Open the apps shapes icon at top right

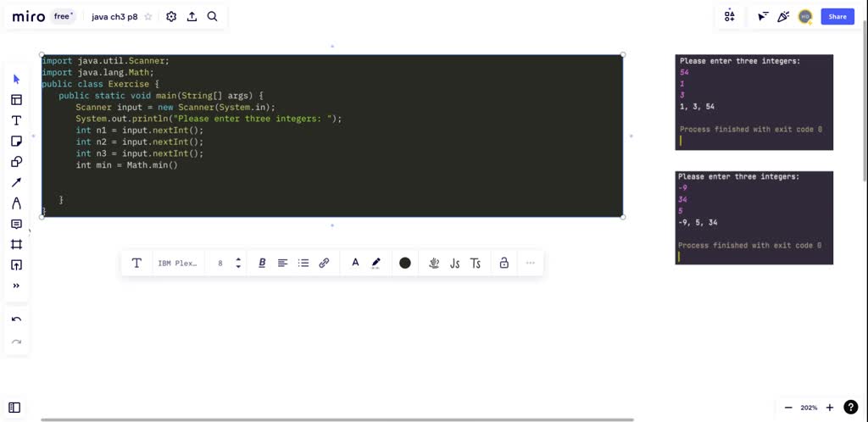tap(730, 17)
